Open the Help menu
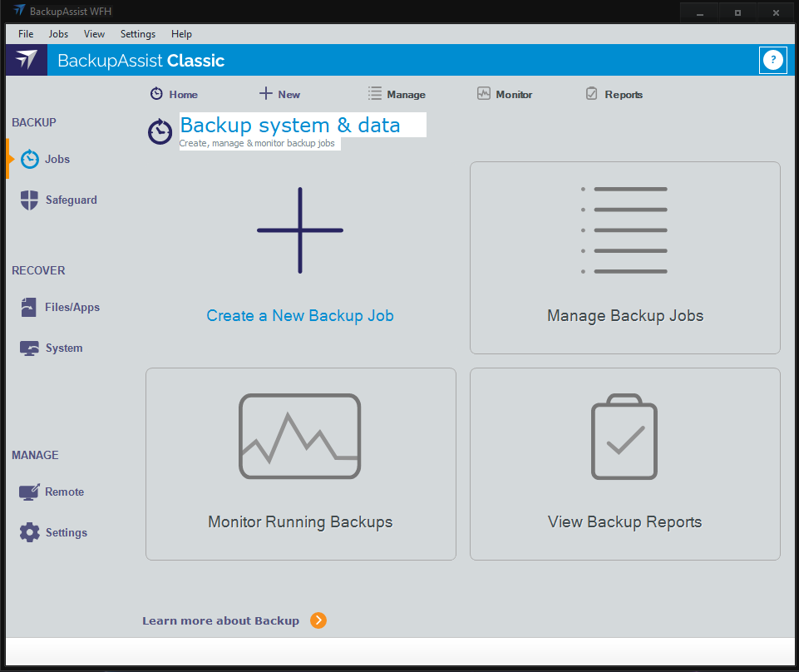Viewport: 799px width, 672px height. tap(181, 34)
